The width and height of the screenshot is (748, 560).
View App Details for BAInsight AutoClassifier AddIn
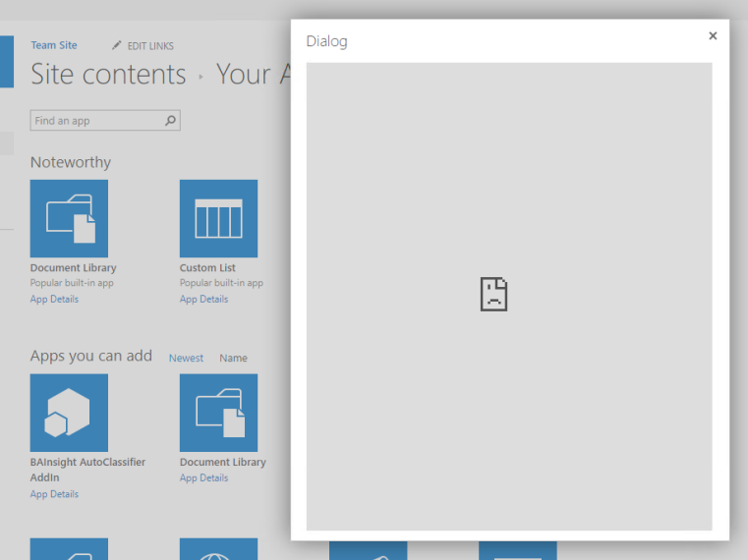[54, 494]
